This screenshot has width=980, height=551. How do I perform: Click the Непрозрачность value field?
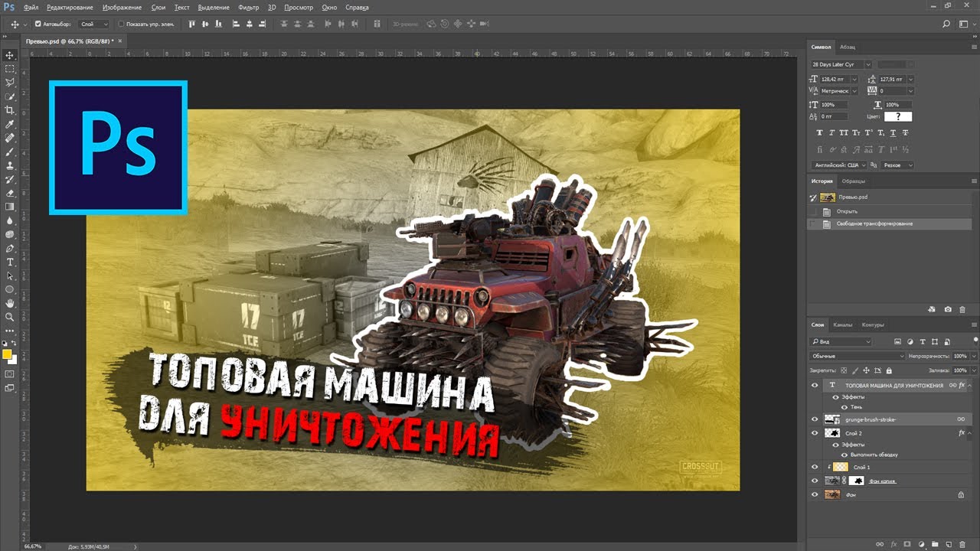click(959, 356)
